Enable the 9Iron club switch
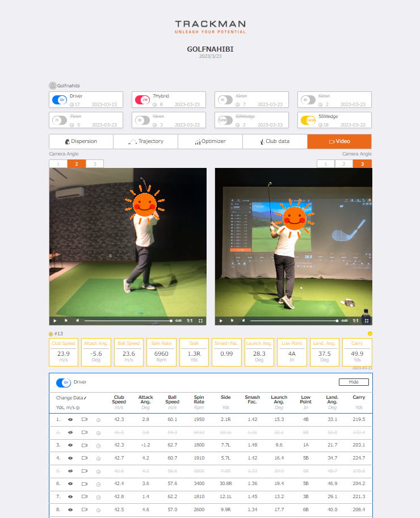420x518 pixels. [x=142, y=120]
